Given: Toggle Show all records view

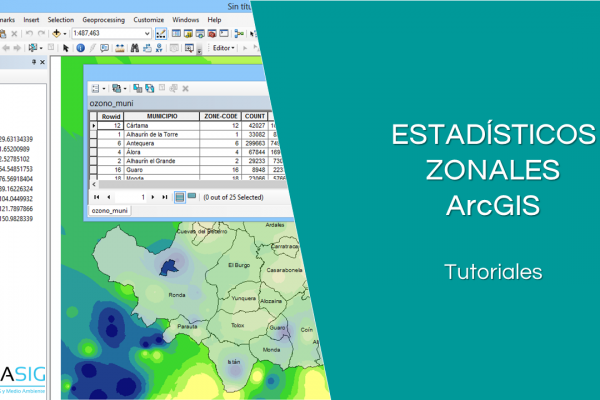Looking at the screenshot, I should click(x=180, y=198).
